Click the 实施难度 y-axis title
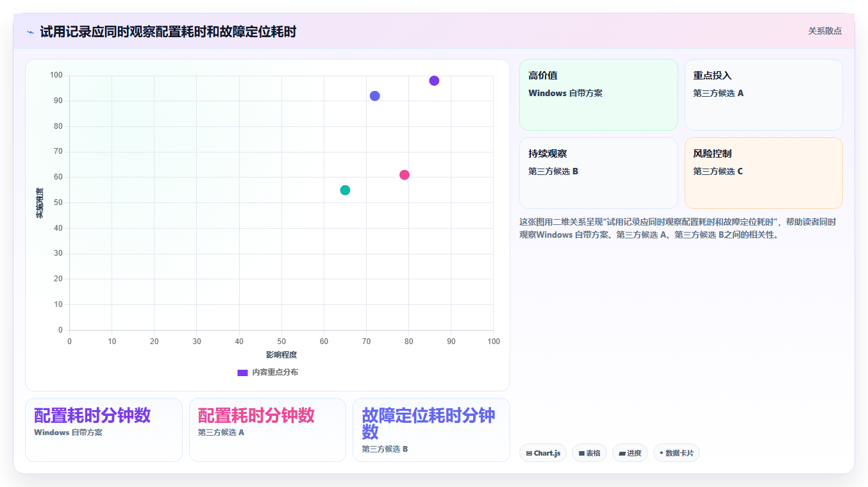The image size is (868, 487). pyautogui.click(x=39, y=203)
